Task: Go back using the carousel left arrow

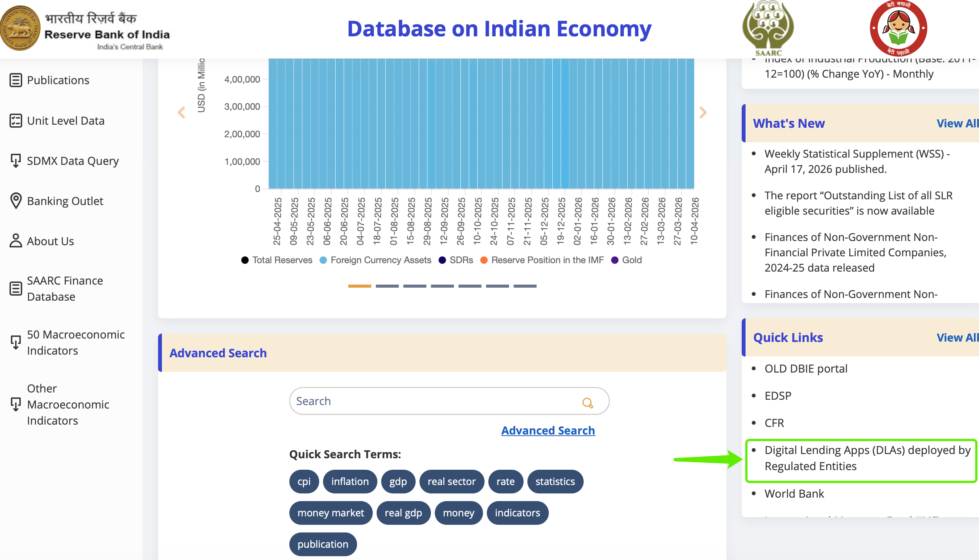Action: [181, 112]
